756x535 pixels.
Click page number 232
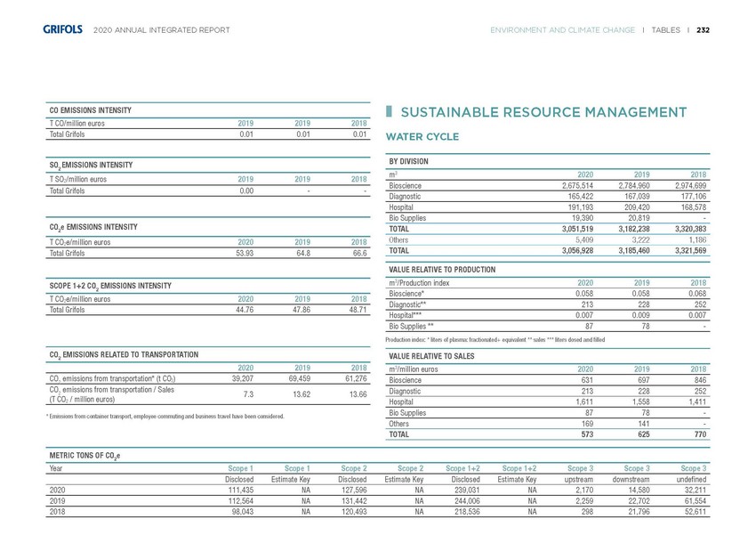703,30
